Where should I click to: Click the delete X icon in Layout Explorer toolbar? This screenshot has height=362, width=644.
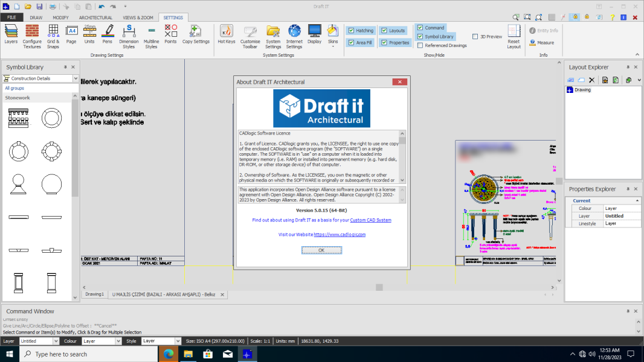(592, 80)
